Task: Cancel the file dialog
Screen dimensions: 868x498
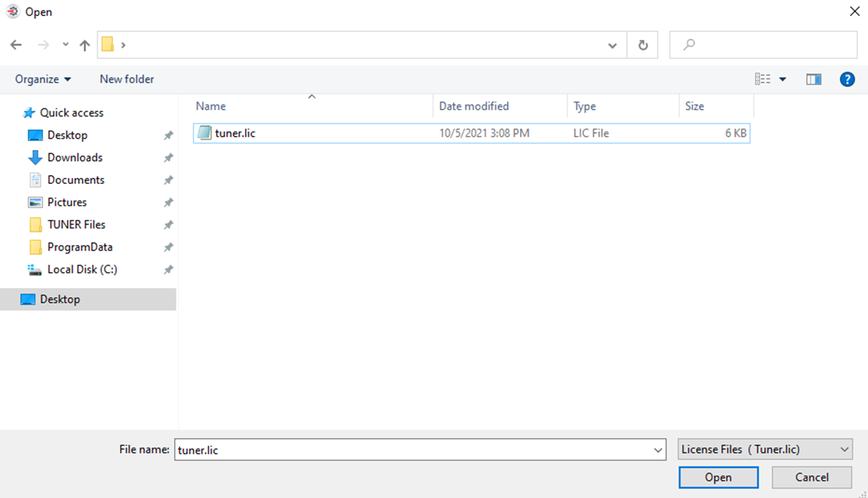Action: [811, 477]
